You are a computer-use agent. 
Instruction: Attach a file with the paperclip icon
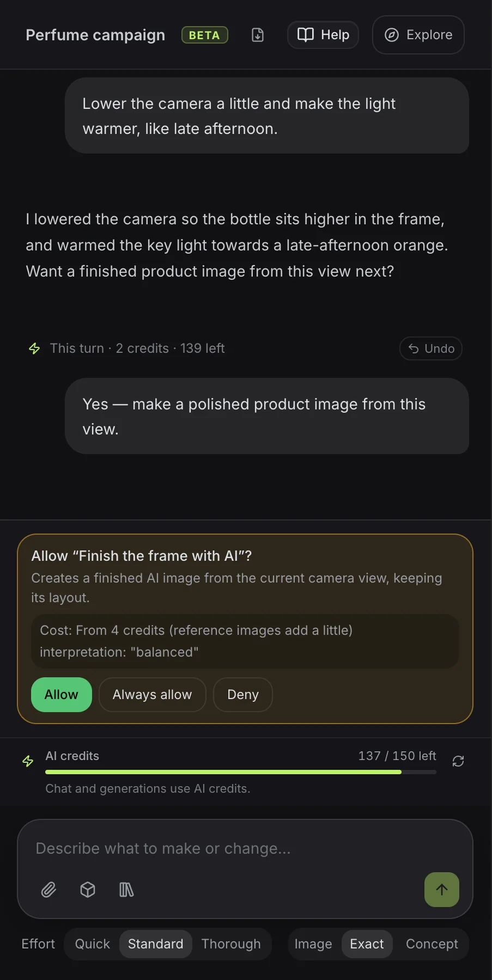point(49,890)
